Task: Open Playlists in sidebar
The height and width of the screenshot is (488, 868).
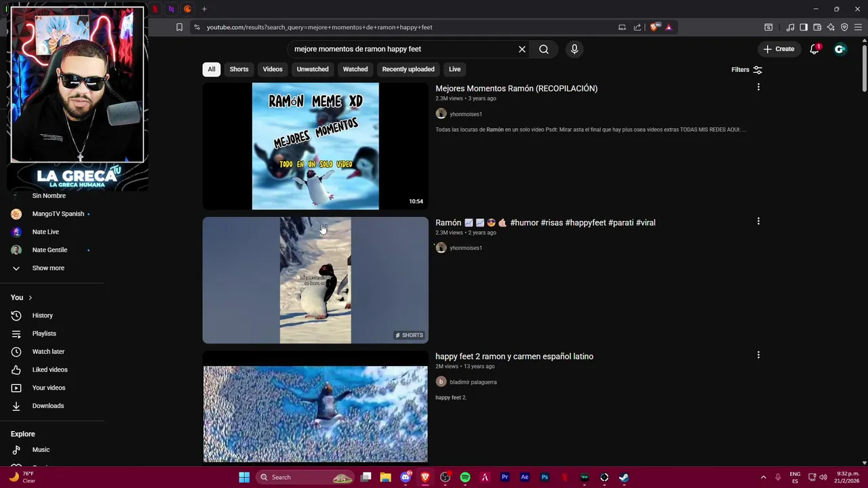Action: (x=44, y=333)
